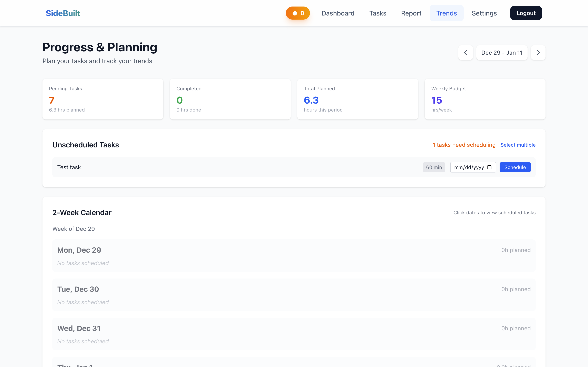This screenshot has height=367, width=588.
Task: Open the Report view
Action: click(411, 13)
